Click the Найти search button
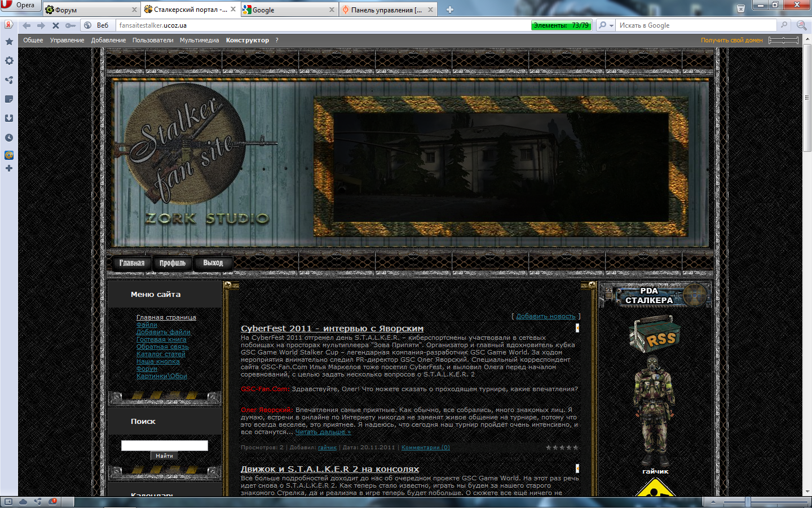812x508 pixels. [164, 456]
